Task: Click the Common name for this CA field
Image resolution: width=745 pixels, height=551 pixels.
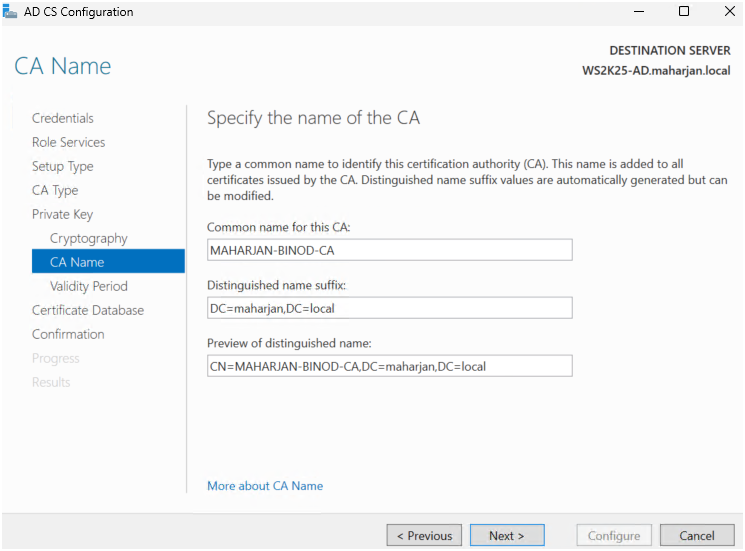Action: 389,250
